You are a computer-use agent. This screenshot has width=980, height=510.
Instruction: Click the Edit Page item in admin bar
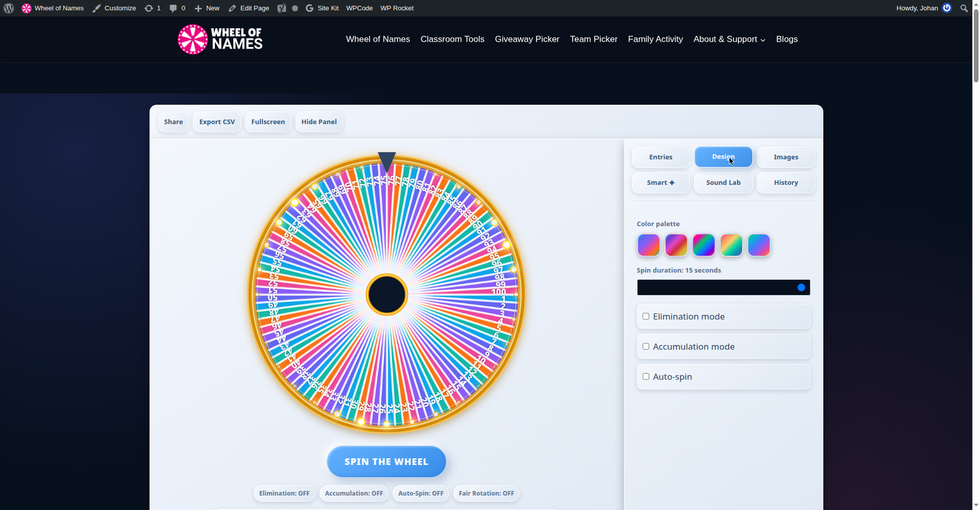[x=249, y=8]
